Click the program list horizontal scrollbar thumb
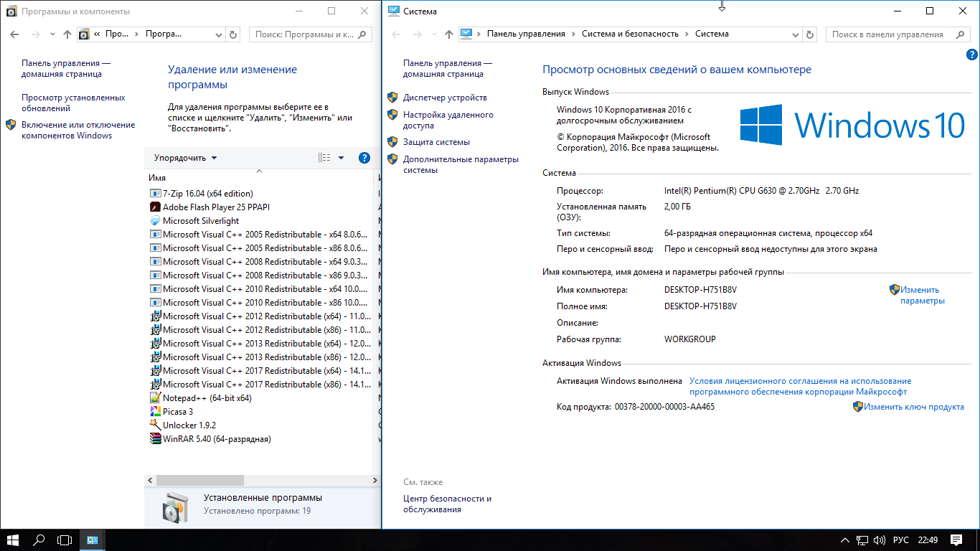Viewport: 980px width, 551px height. [x=200, y=480]
